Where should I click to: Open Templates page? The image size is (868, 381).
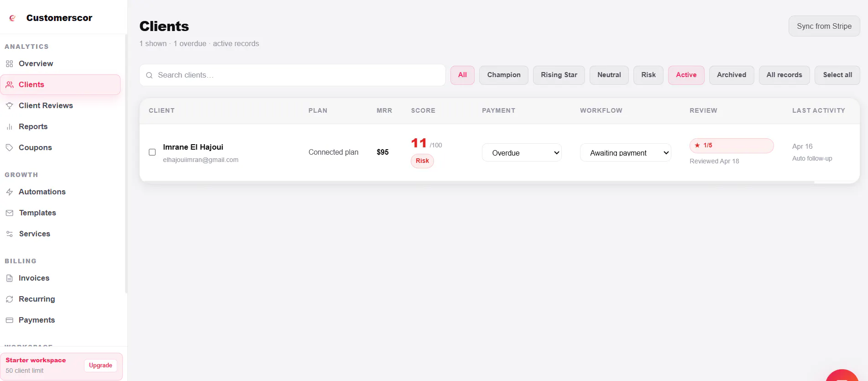[x=60, y=213]
